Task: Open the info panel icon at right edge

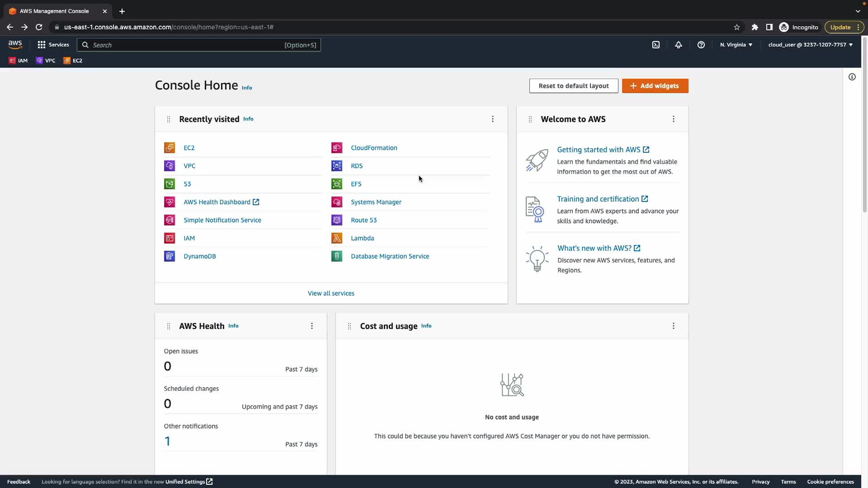Action: tap(852, 77)
